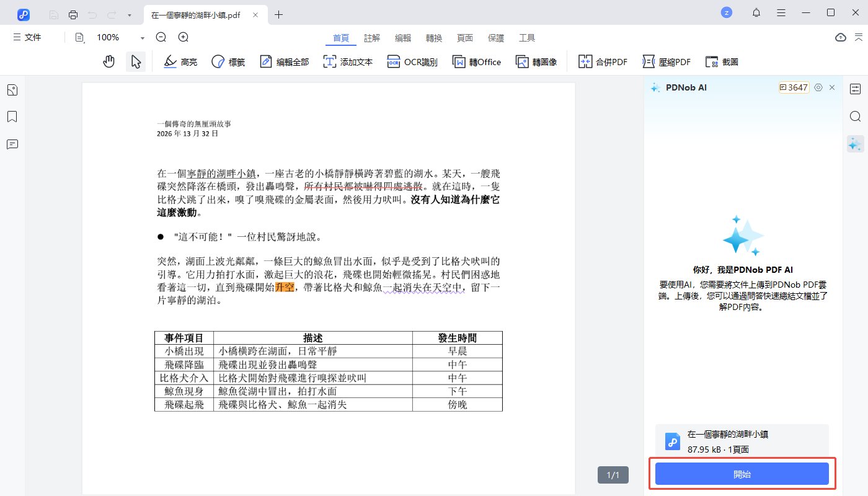Open the comments panel in left sidebar

(12, 144)
